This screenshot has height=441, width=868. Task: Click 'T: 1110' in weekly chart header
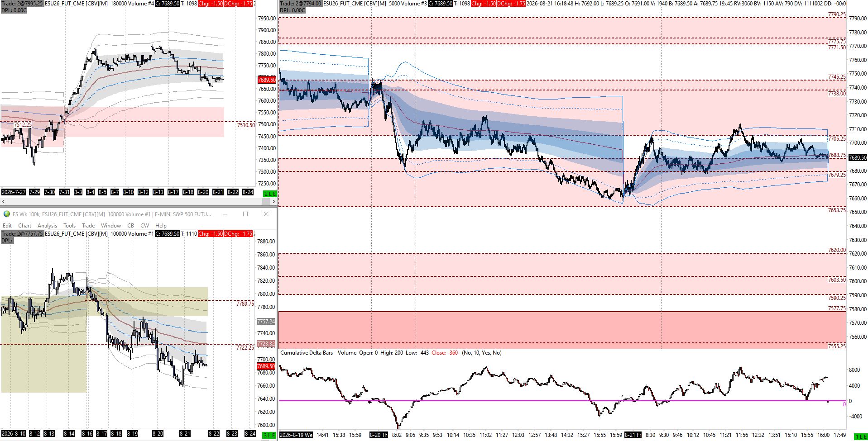click(189, 234)
